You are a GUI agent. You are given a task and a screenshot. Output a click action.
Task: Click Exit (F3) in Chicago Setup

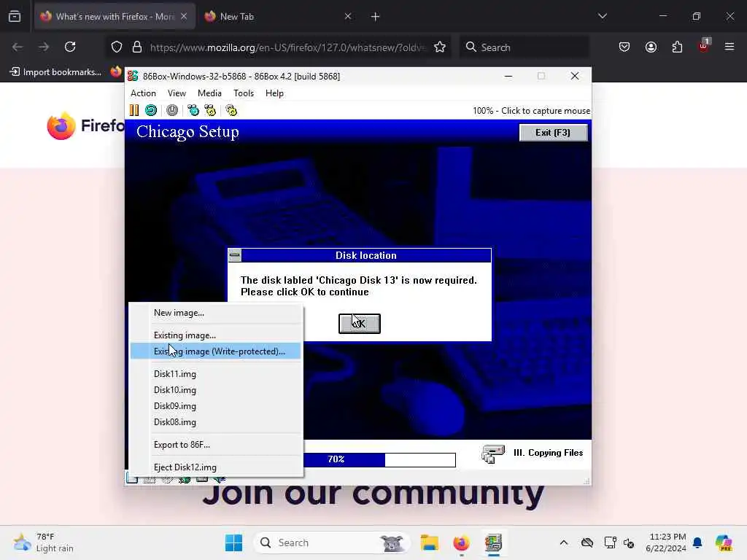pyautogui.click(x=553, y=133)
